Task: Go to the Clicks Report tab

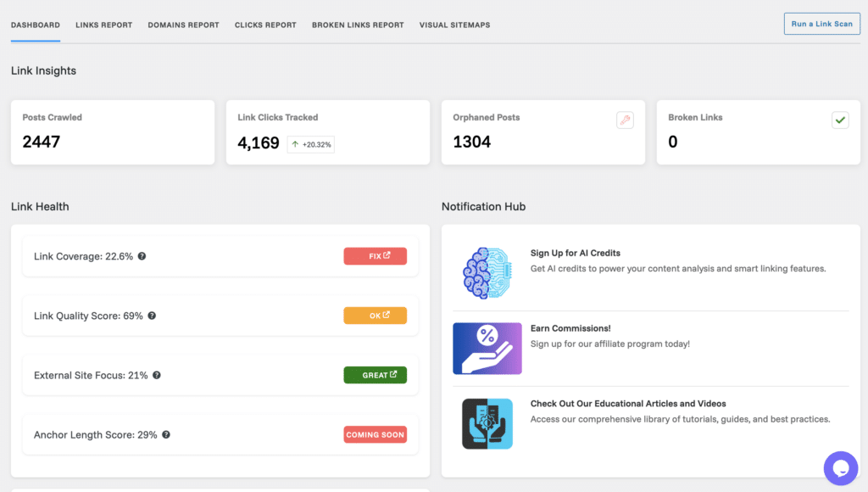Action: click(x=265, y=25)
